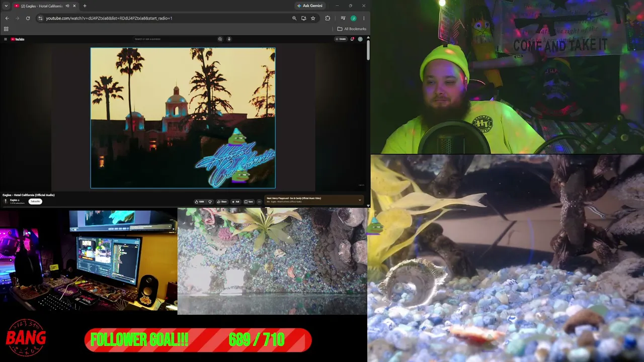The width and height of the screenshot is (644, 362).
Task: Subscribe to the Eagles channel
Action: pyautogui.click(x=35, y=202)
